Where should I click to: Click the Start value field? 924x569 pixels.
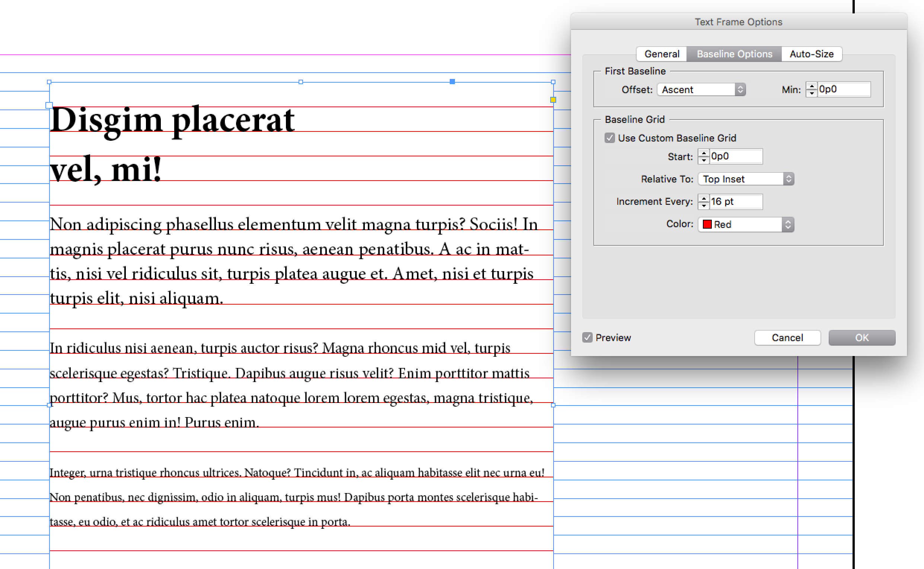[x=736, y=156]
